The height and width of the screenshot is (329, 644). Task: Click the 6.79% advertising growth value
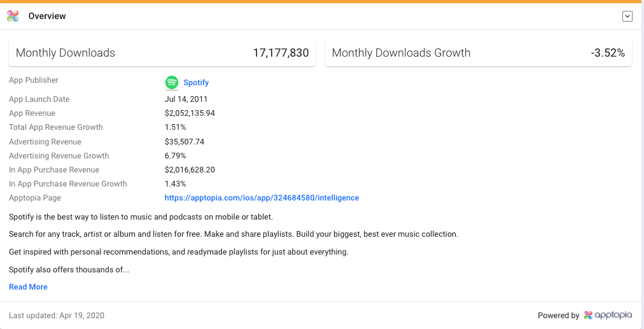pos(176,156)
